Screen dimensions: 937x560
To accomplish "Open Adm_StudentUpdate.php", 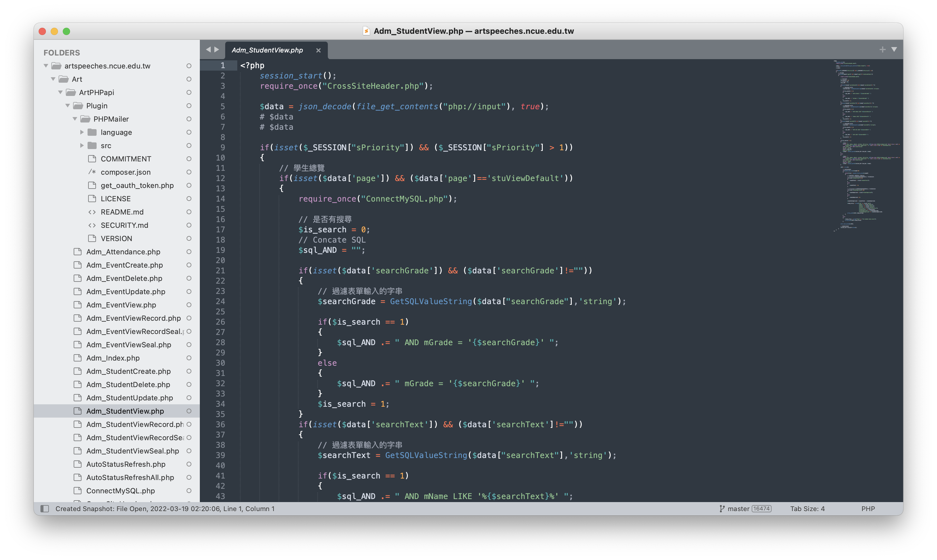I will coord(130,397).
